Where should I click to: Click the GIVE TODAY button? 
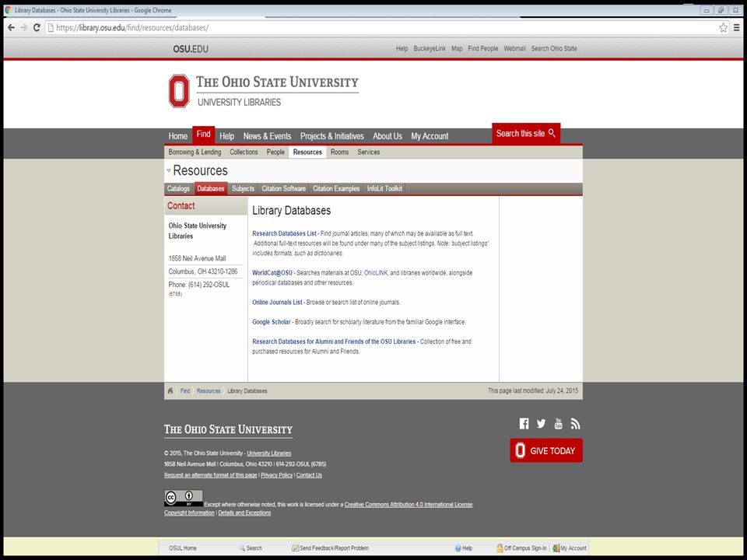tap(546, 450)
